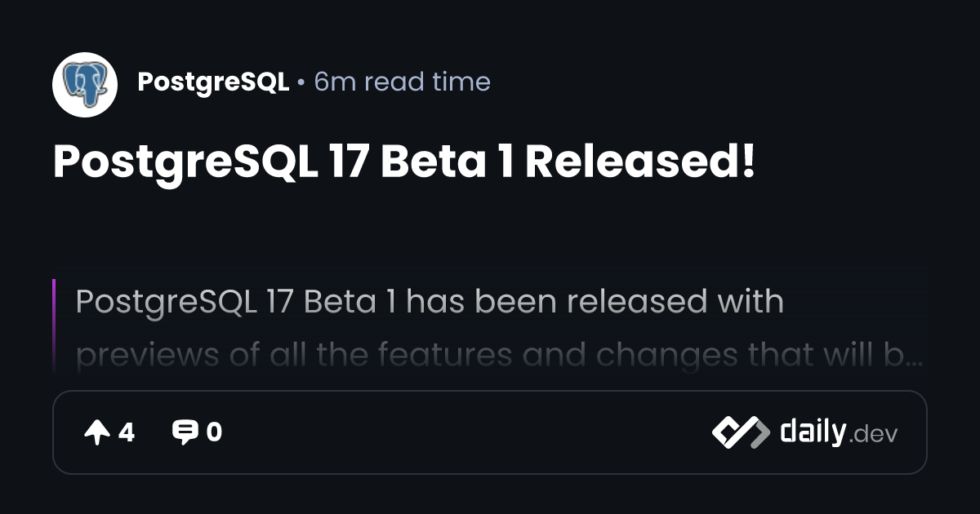This screenshot has height=514, width=980.
Task: Open the "PostgreSQL 17 Beta 1 Released!" title
Action: (404, 162)
